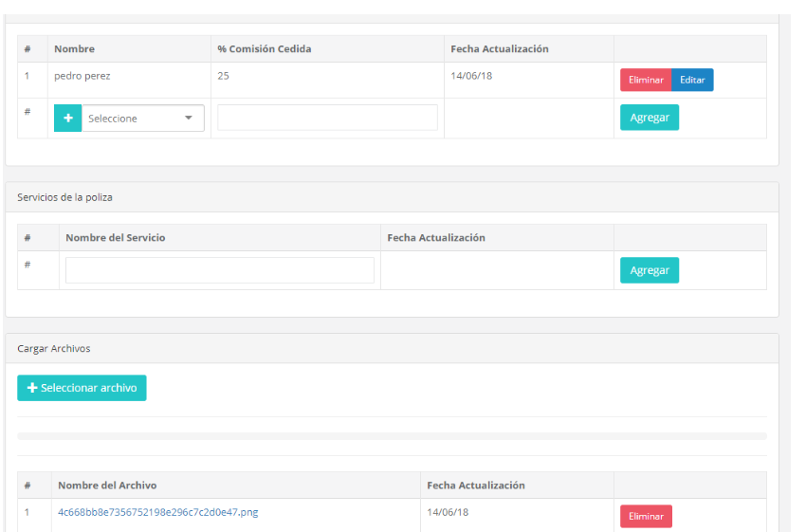The height and width of the screenshot is (532, 806).
Task: Click the Seleccionar archivo upload button
Action: [x=82, y=388]
